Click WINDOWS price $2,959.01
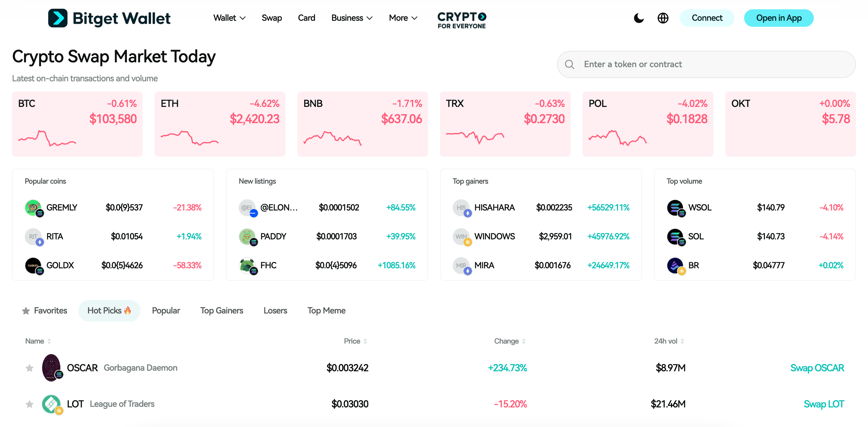Image resolution: width=868 pixels, height=427 pixels. click(555, 236)
